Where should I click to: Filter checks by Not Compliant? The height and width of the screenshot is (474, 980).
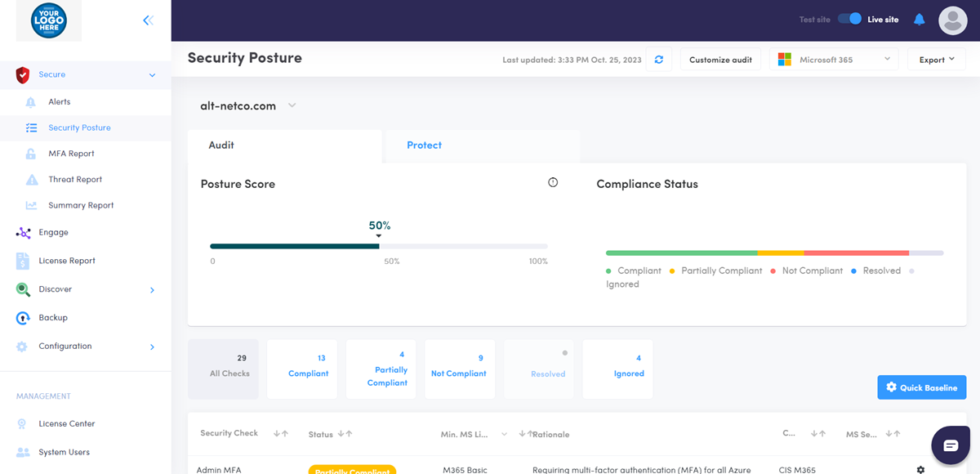[458, 369]
